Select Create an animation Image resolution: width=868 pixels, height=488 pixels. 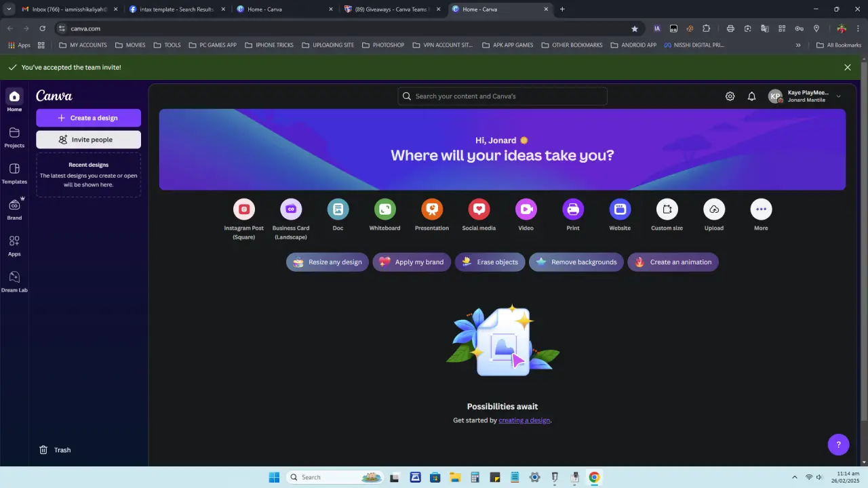[673, 262]
